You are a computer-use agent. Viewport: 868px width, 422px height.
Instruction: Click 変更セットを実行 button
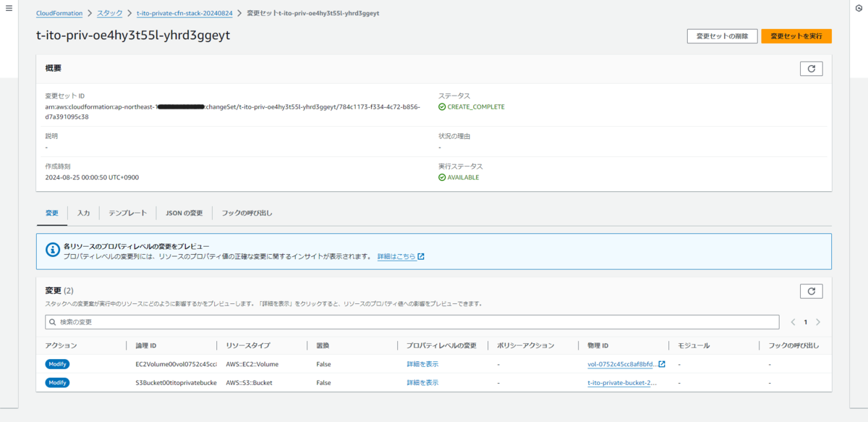click(x=796, y=36)
